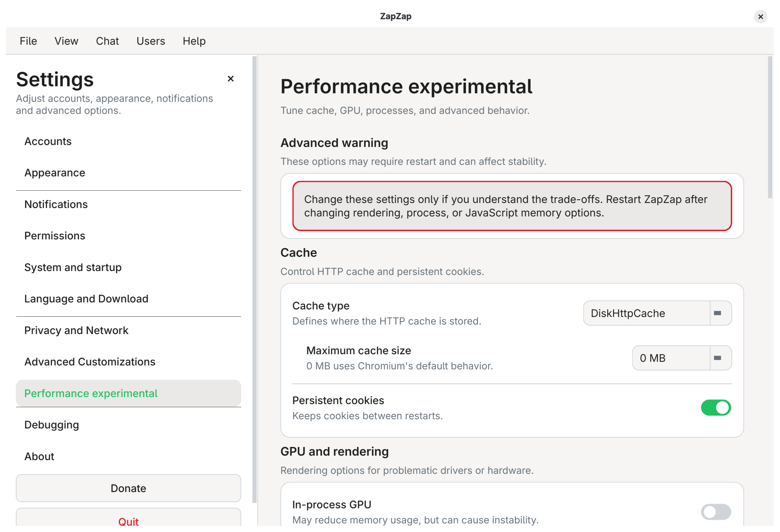Click 'Control HTTP cache and persistent cookies.' text

[x=382, y=272]
